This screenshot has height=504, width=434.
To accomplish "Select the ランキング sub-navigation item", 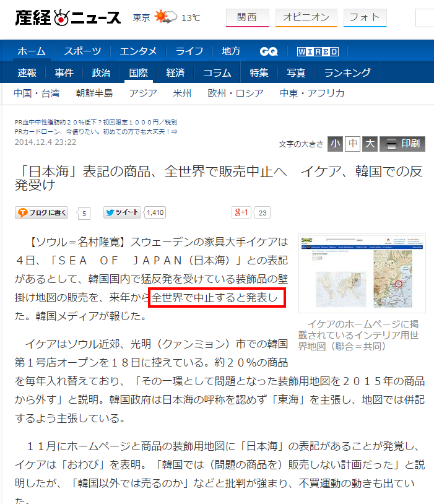I will [347, 72].
